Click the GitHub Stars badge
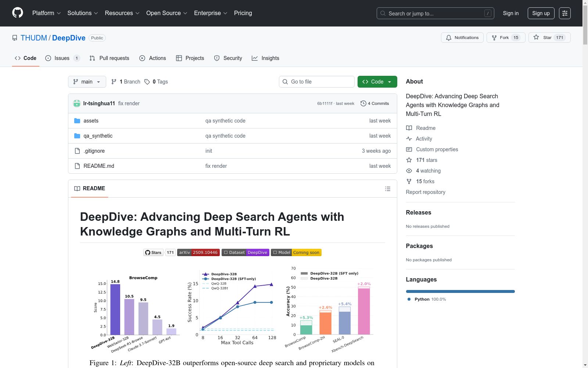Image resolution: width=588 pixels, height=368 pixels. [x=159, y=252]
